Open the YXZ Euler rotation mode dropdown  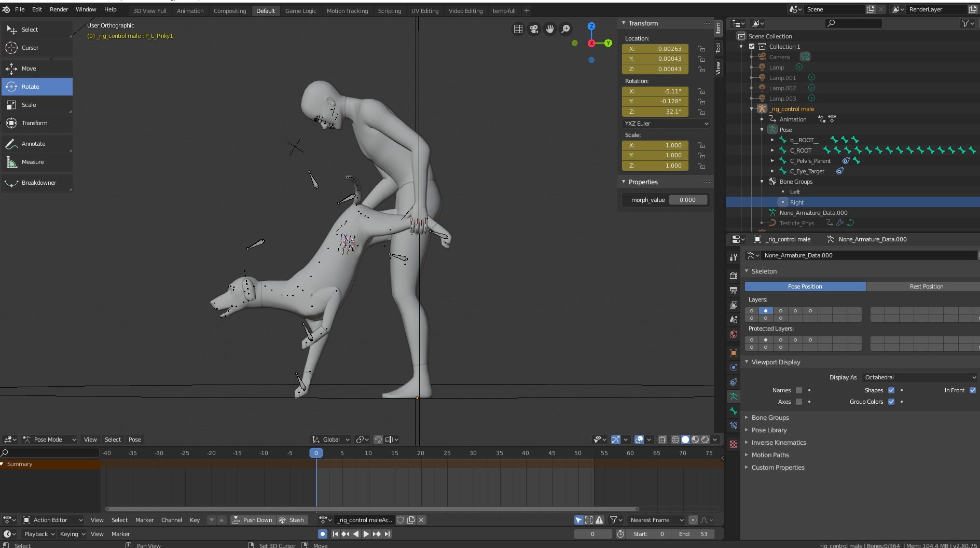(666, 124)
